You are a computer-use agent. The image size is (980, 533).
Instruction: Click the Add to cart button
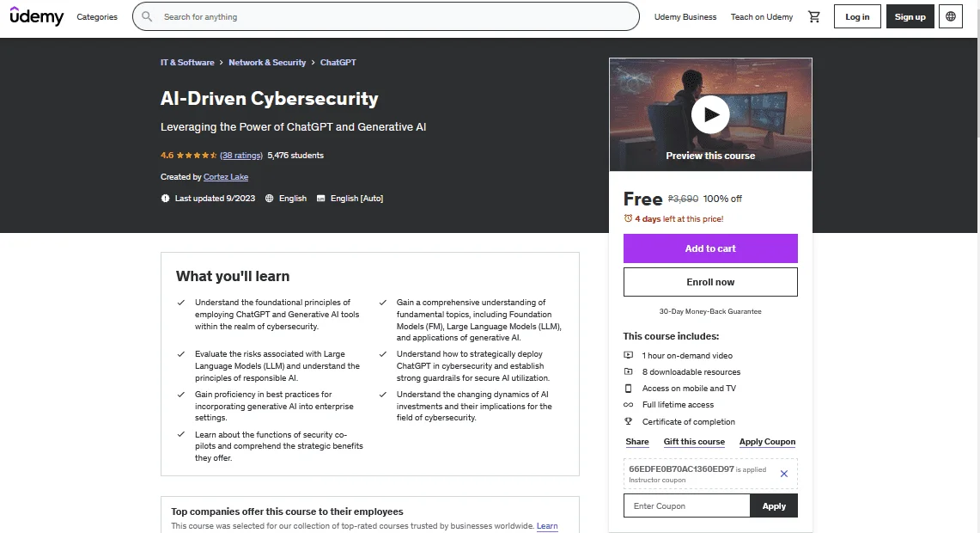tap(710, 248)
